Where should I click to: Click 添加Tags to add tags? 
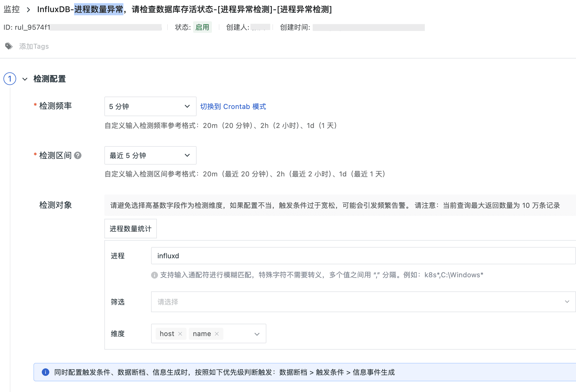tap(34, 46)
